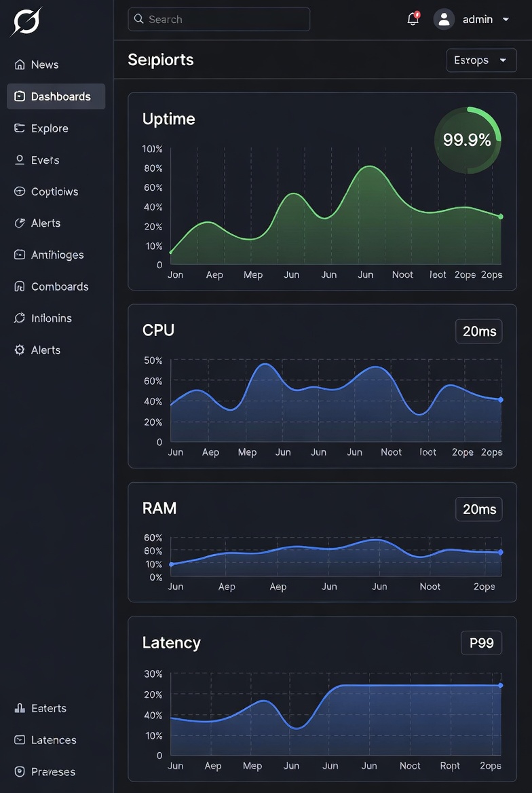Click the gear icon beside Alerts

19,350
